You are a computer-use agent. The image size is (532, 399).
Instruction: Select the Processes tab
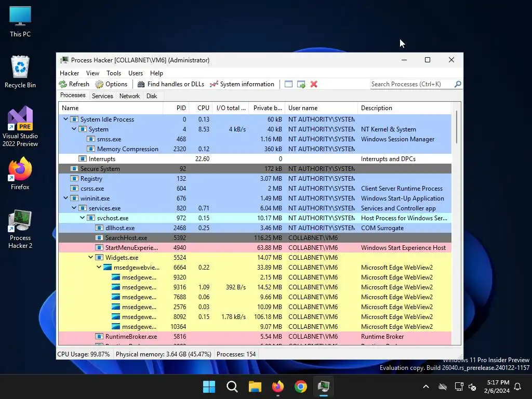tap(73, 96)
